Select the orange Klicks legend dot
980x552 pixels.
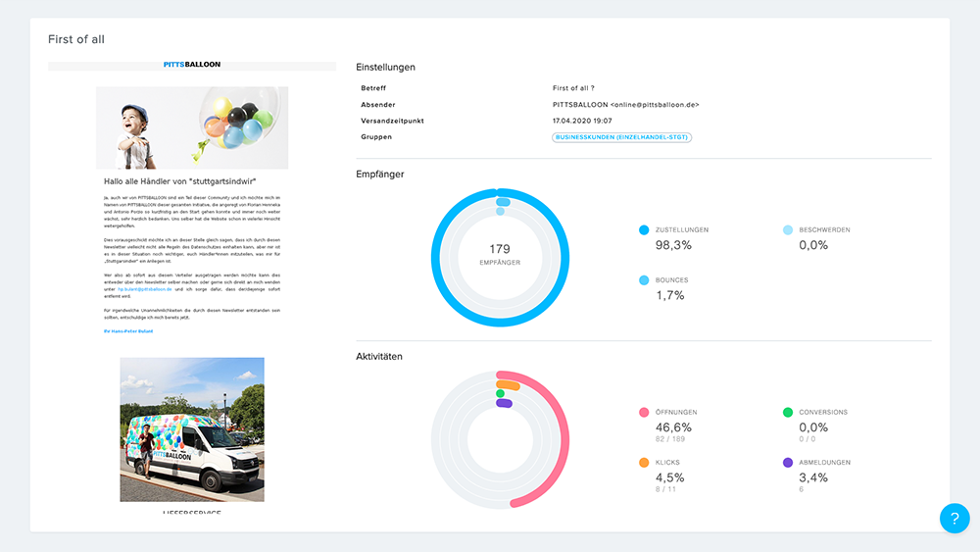pyautogui.click(x=644, y=463)
